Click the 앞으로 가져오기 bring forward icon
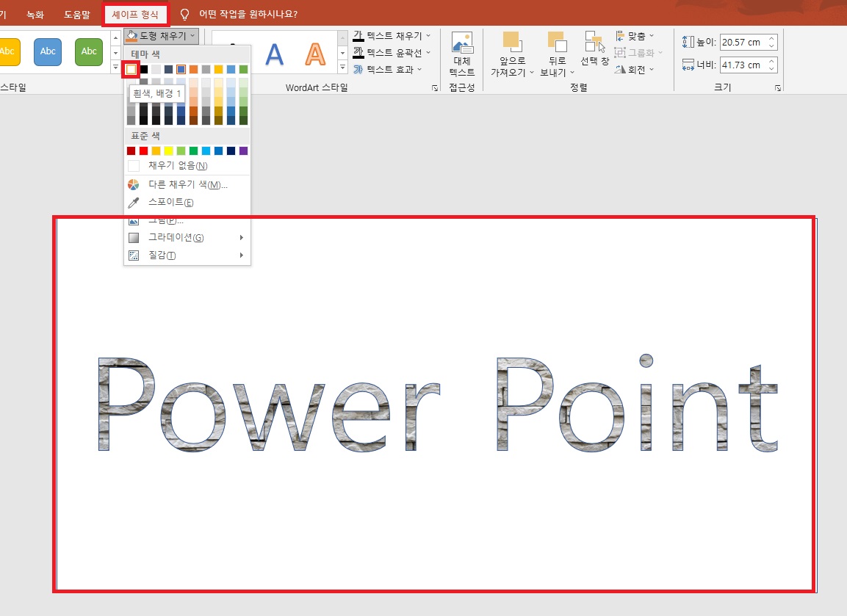This screenshot has width=847, height=616. click(x=512, y=42)
